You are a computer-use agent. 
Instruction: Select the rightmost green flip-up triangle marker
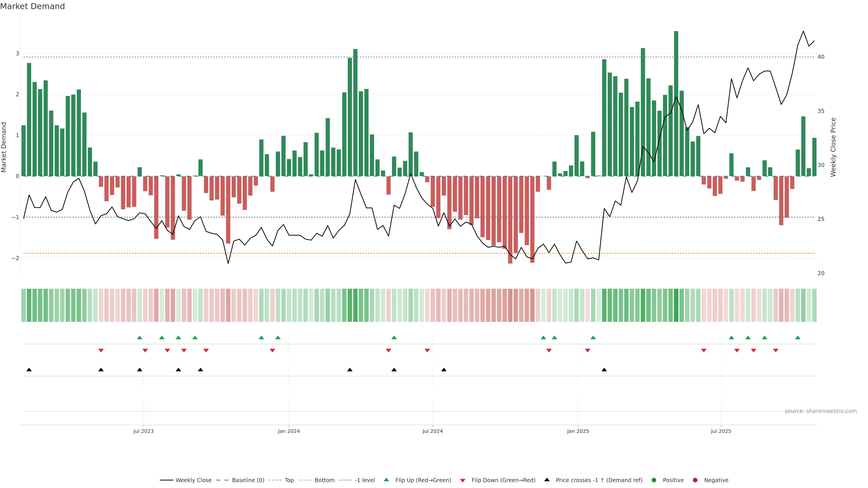coord(797,338)
